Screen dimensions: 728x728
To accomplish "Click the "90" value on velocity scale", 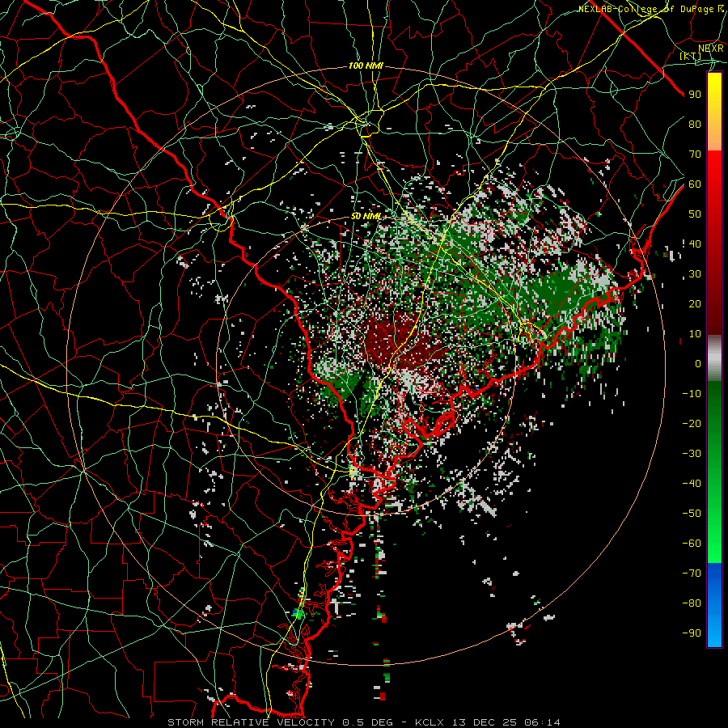I will point(695,95).
